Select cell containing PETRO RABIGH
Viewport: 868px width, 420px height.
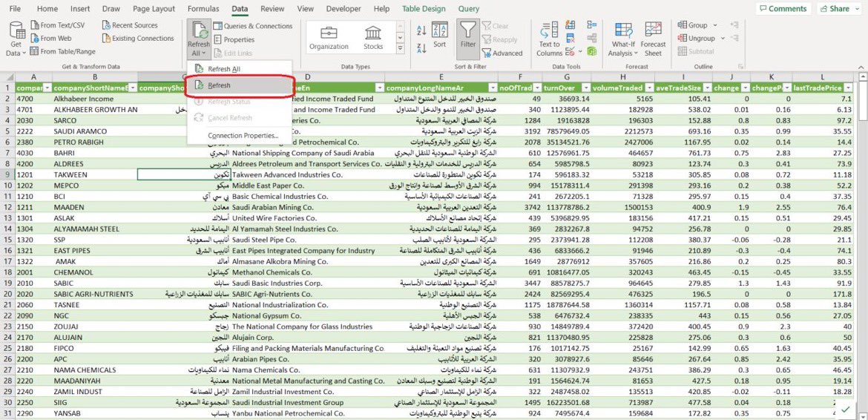[x=95, y=142]
